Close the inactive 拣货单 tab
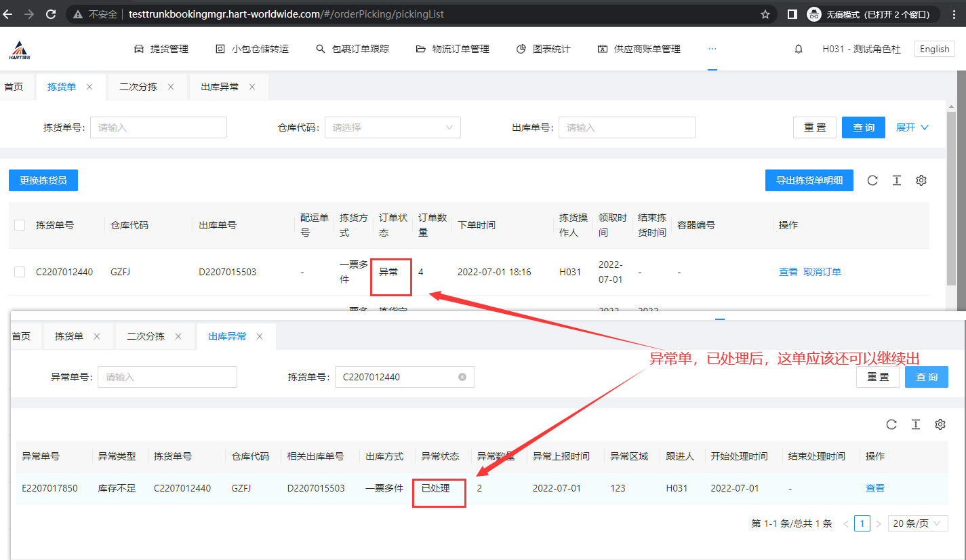966x560 pixels. pos(97,336)
